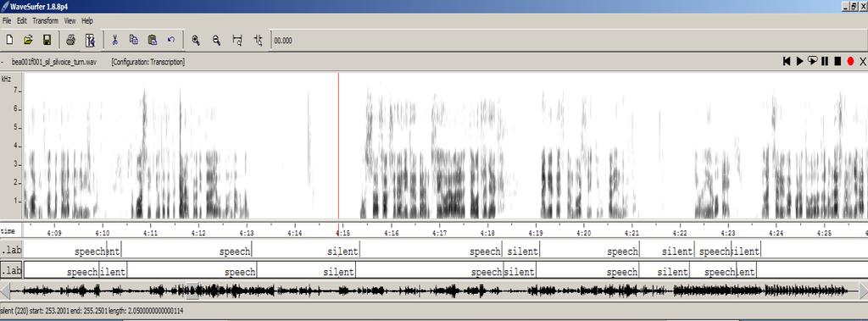Open a file with folder icon
This screenshot has width=868, height=321.
click(28, 40)
